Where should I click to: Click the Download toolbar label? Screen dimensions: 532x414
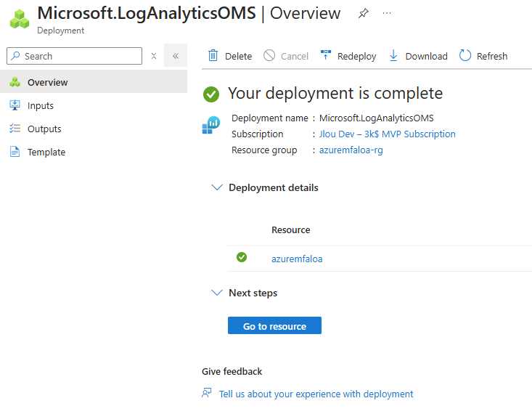[426, 56]
